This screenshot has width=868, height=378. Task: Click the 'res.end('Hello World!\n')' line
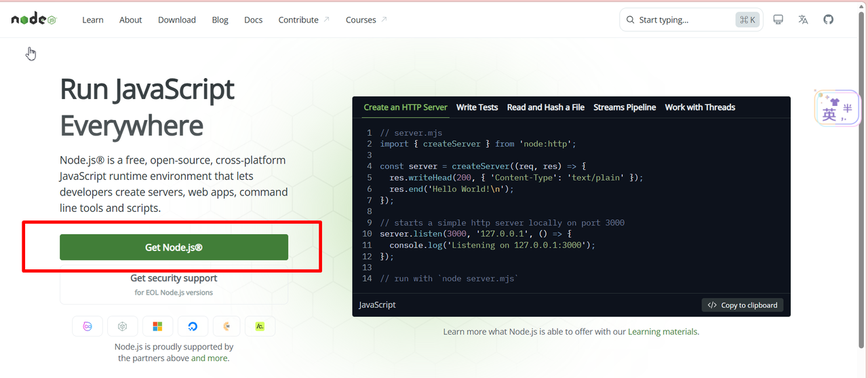pos(452,189)
